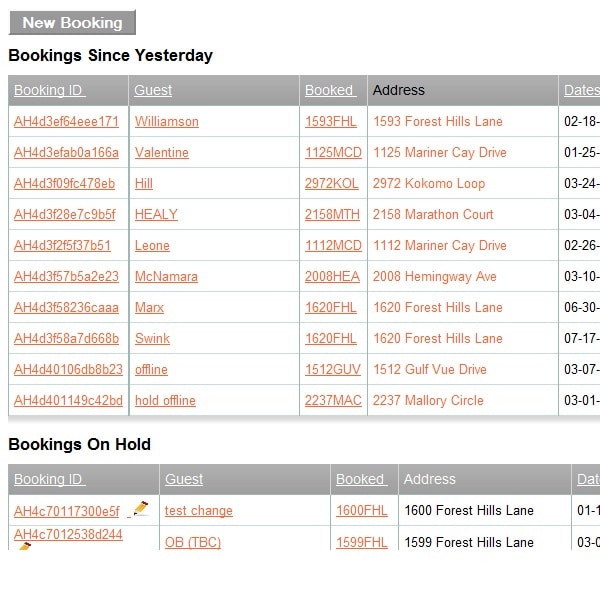Open booking AH4d3f2f5f37b51

point(62,246)
